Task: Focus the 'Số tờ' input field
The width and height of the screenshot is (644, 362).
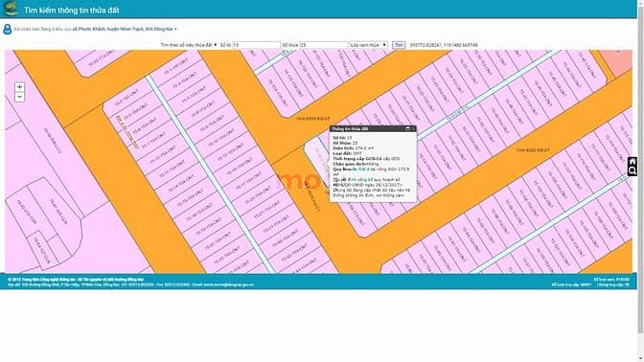Action: [256, 45]
